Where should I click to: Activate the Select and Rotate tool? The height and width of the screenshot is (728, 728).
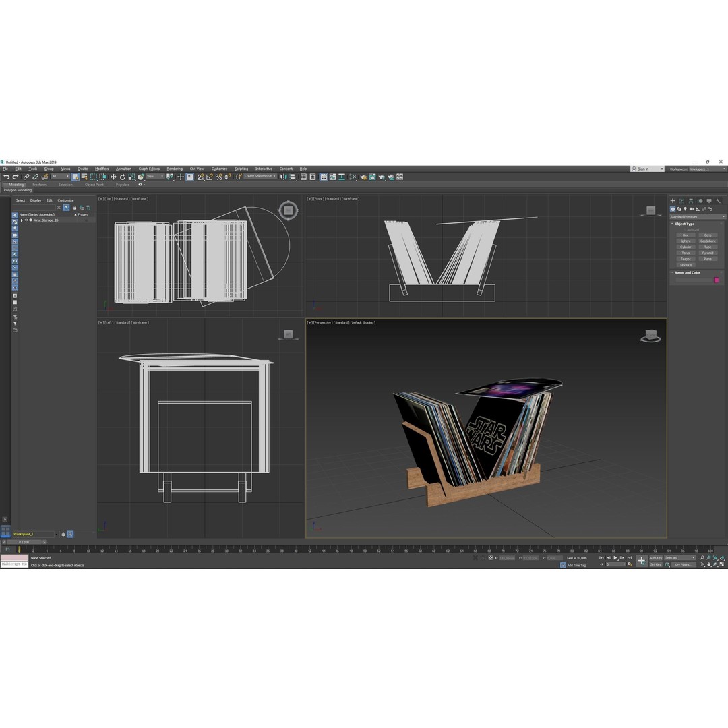coord(123,177)
